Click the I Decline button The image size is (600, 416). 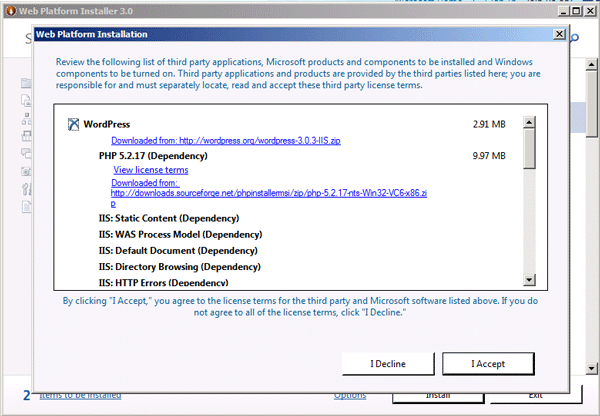point(388,364)
